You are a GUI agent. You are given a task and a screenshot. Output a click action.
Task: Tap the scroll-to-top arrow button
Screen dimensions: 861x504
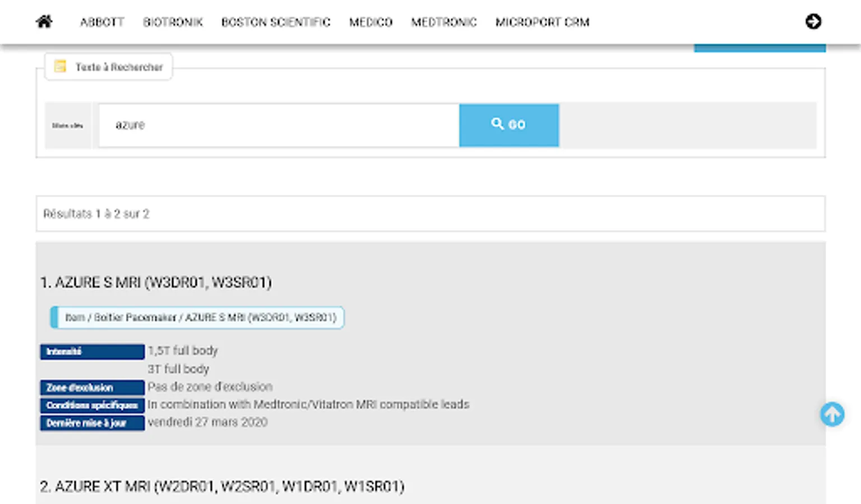pyautogui.click(x=832, y=414)
